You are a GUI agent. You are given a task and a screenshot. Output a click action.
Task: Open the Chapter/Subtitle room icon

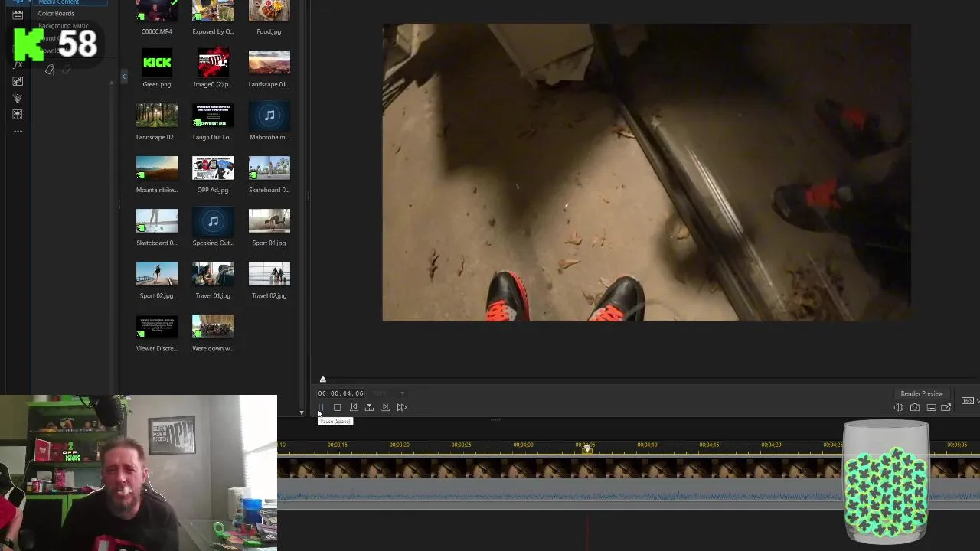tap(18, 115)
